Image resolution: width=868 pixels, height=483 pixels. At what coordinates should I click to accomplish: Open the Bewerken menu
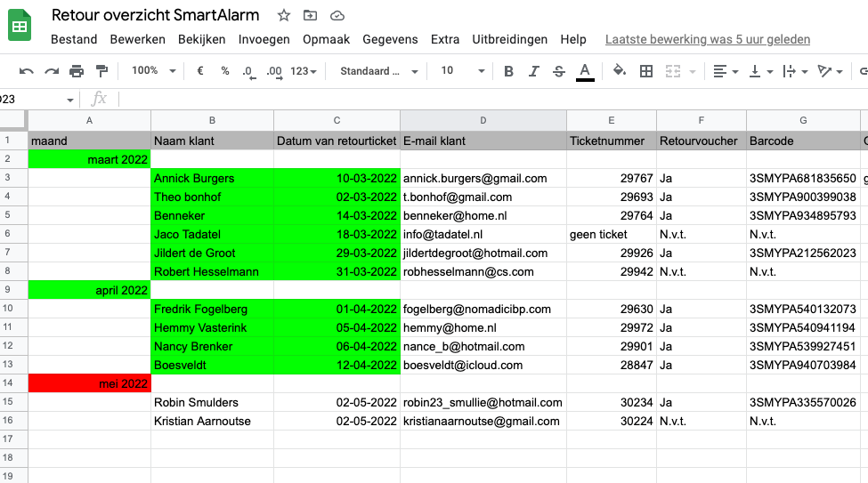[x=137, y=39]
